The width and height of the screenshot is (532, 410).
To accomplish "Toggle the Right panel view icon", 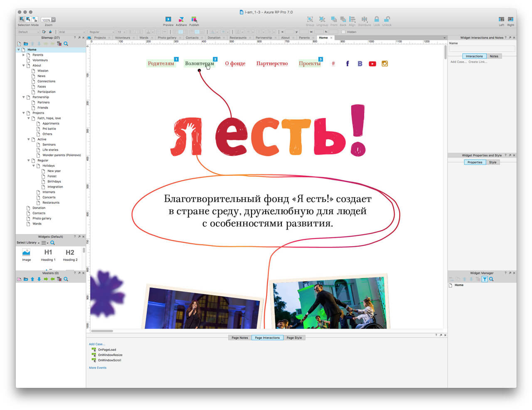I will [510, 20].
